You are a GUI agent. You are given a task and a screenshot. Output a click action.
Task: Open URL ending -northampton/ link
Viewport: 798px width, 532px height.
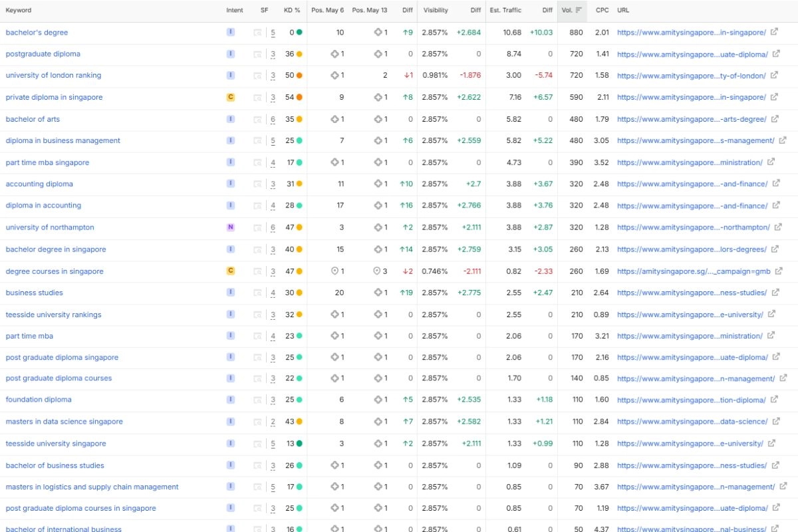coord(693,227)
